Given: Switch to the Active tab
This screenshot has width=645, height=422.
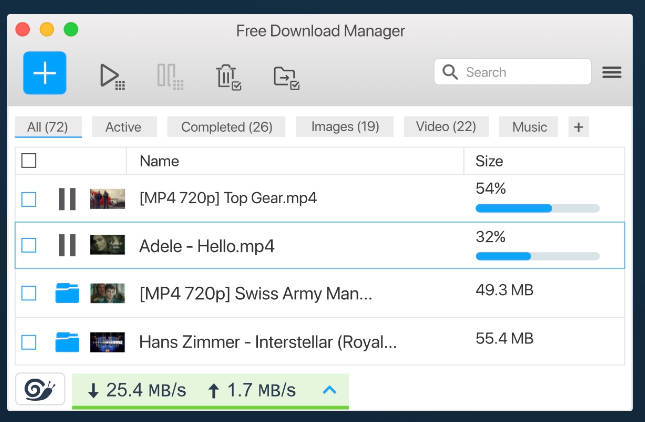Looking at the screenshot, I should (124, 127).
